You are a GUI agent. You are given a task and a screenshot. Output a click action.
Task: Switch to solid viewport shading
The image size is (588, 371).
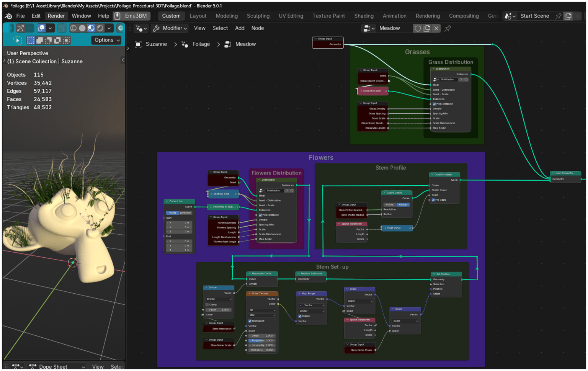pyautogui.click(x=82, y=28)
